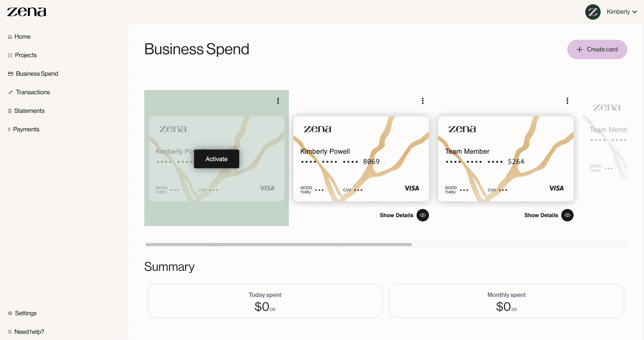Click the horizontal cards scrollbar
The height and width of the screenshot is (340, 644).
278,245
